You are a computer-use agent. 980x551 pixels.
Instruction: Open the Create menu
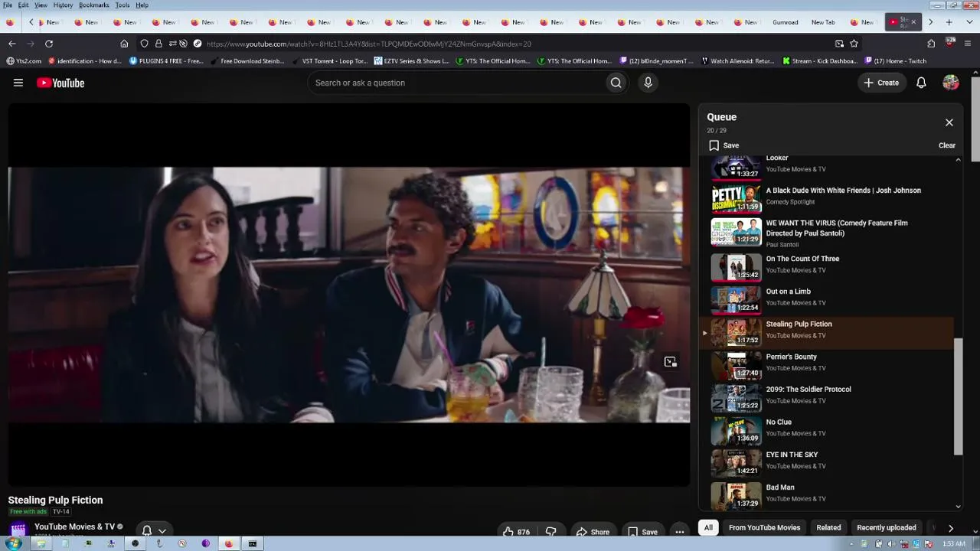(881, 83)
